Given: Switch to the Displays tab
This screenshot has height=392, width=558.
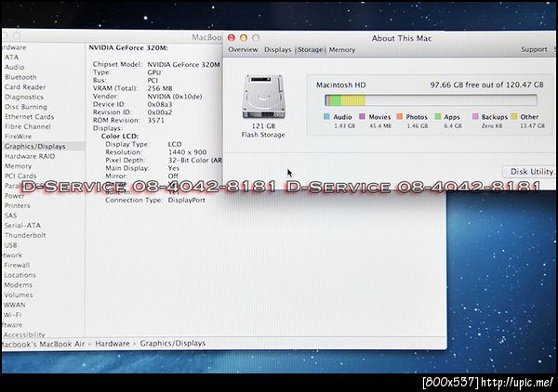Looking at the screenshot, I should (277, 50).
